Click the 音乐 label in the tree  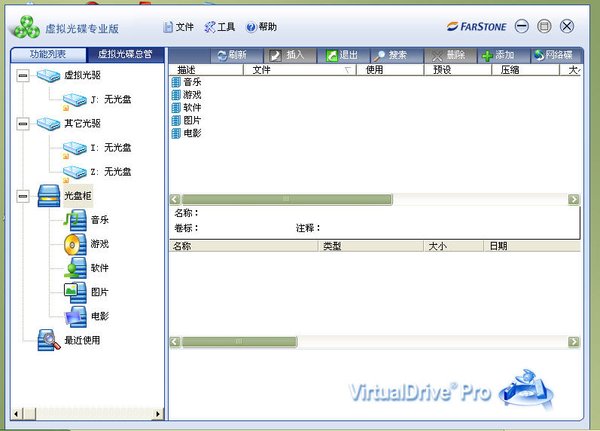[99, 220]
